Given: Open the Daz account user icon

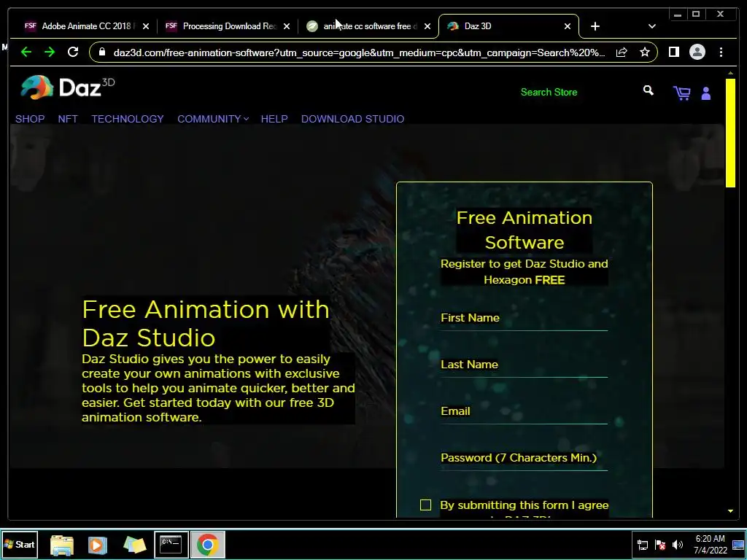Looking at the screenshot, I should pos(706,93).
